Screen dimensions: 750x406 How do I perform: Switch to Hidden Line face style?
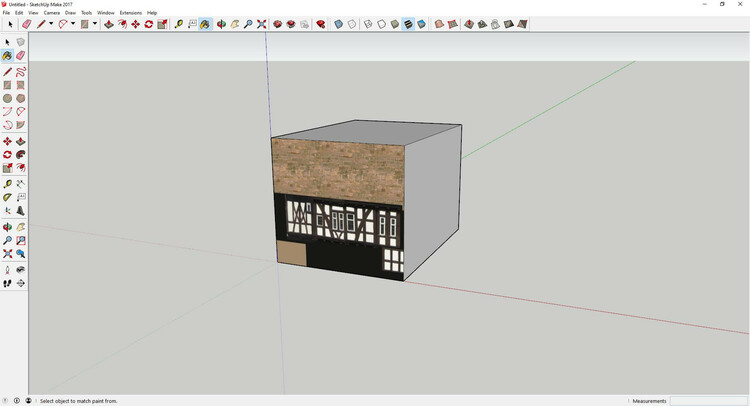(381, 24)
